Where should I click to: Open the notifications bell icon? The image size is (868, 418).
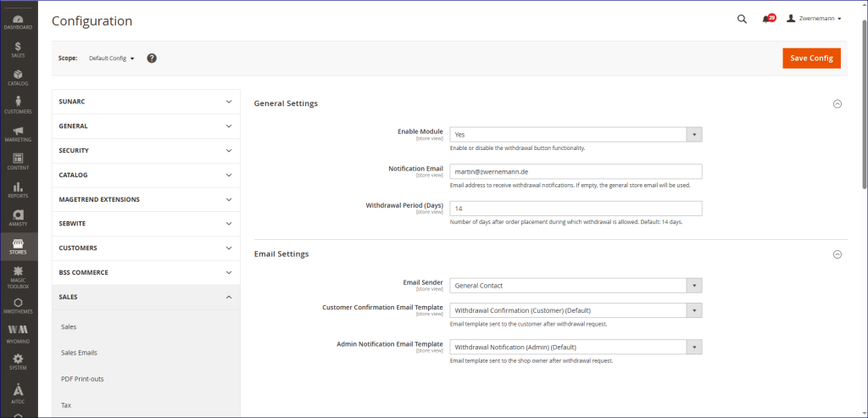coord(768,19)
